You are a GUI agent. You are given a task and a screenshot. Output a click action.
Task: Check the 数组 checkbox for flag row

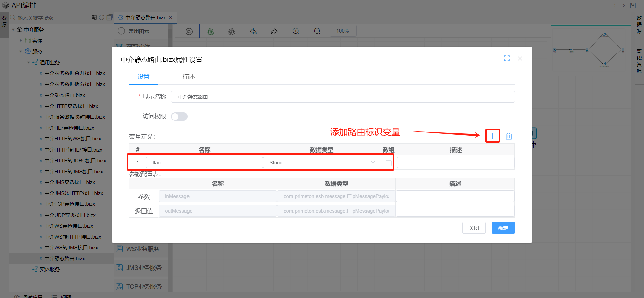pyautogui.click(x=388, y=163)
